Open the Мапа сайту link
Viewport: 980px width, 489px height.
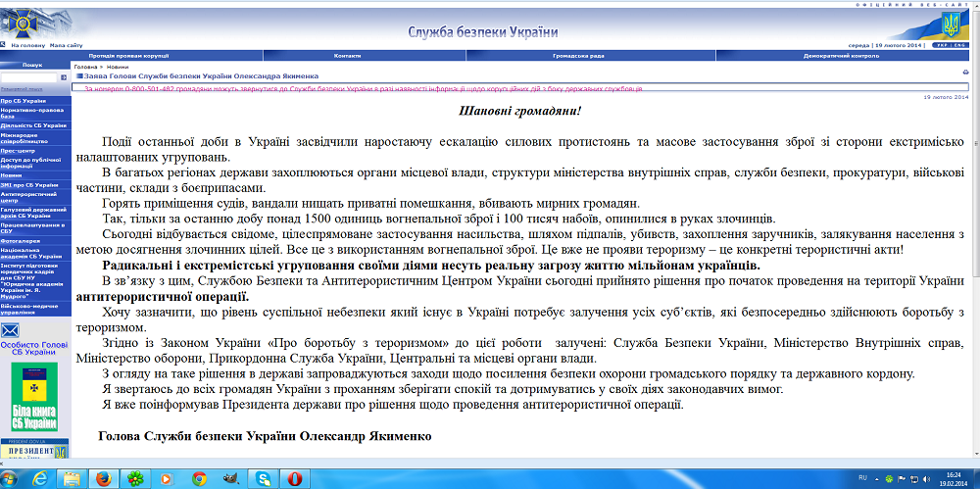click(66, 45)
